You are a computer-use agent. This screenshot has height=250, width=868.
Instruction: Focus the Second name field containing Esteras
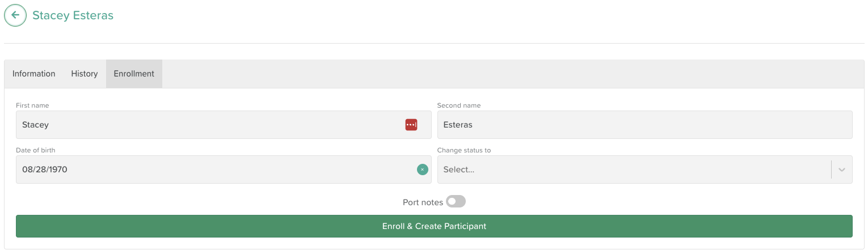click(644, 125)
